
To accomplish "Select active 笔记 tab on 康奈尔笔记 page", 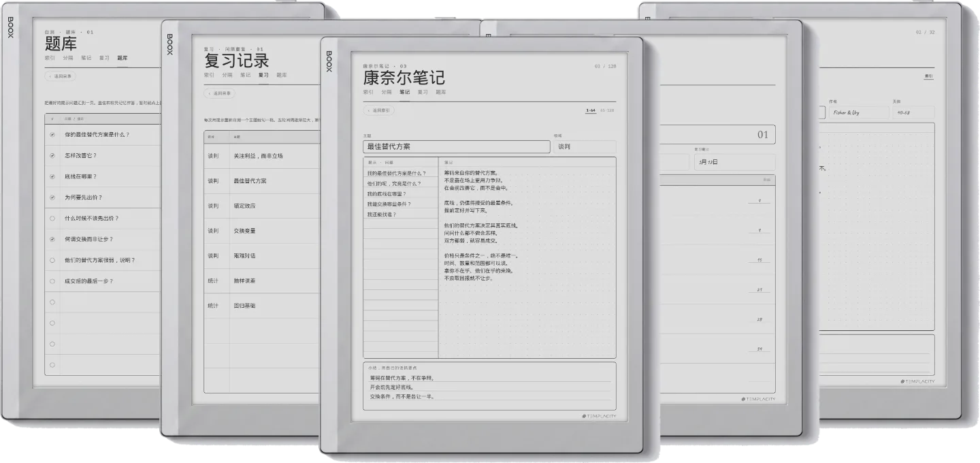I will pos(405,92).
